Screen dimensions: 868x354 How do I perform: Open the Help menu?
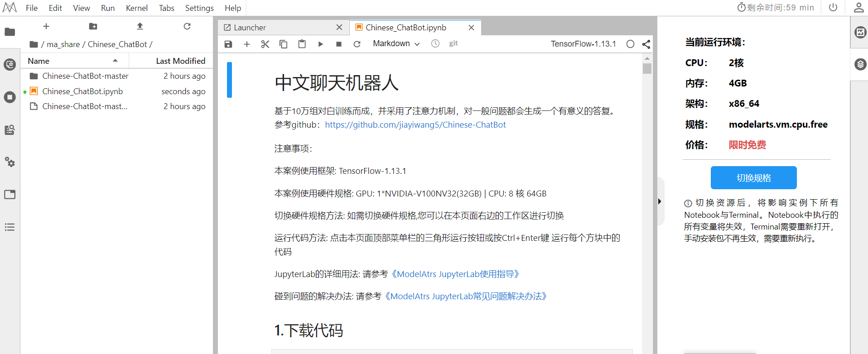(x=233, y=8)
